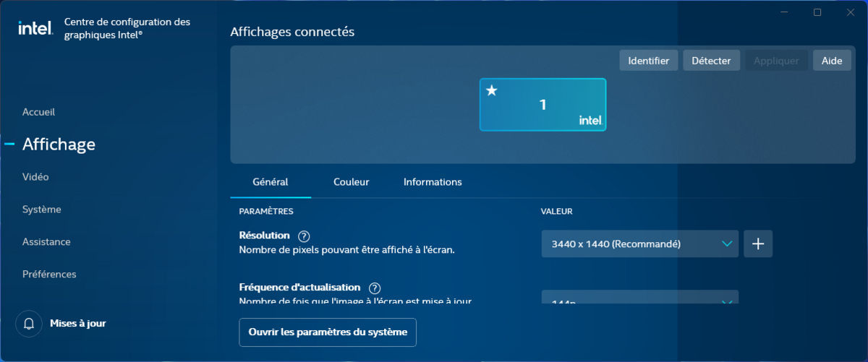Add a custom resolution with the plus button
The image size is (868, 362).
point(758,244)
